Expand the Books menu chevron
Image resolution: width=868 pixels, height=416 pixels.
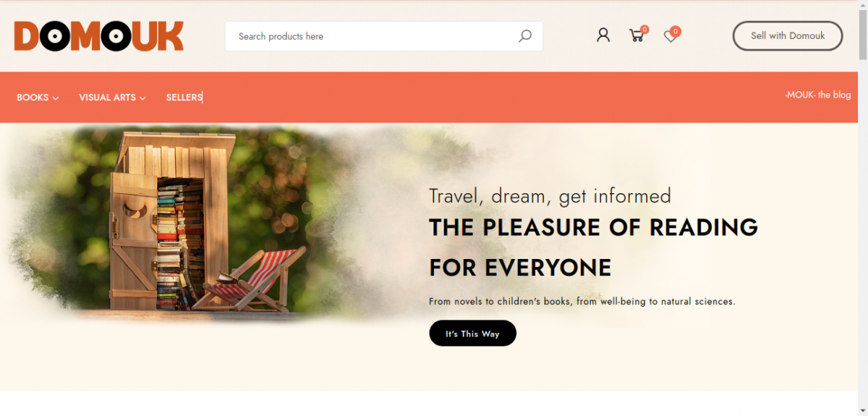pyautogui.click(x=56, y=98)
